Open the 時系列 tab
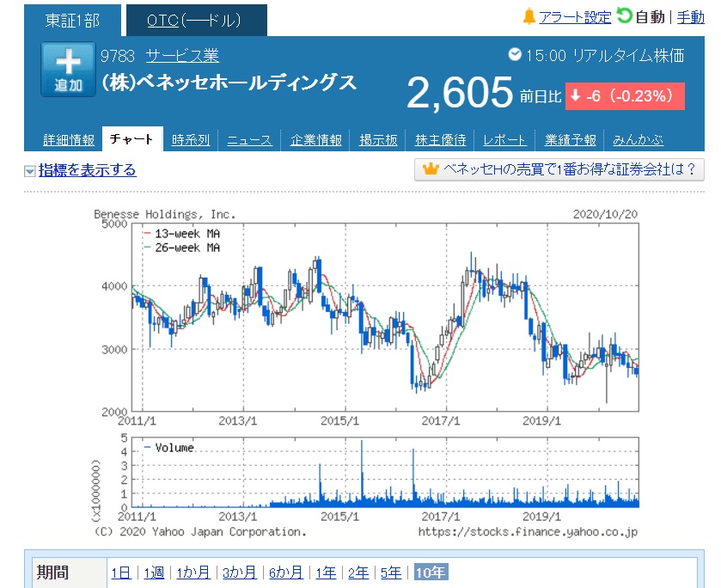The image size is (721, 588). pos(191,139)
